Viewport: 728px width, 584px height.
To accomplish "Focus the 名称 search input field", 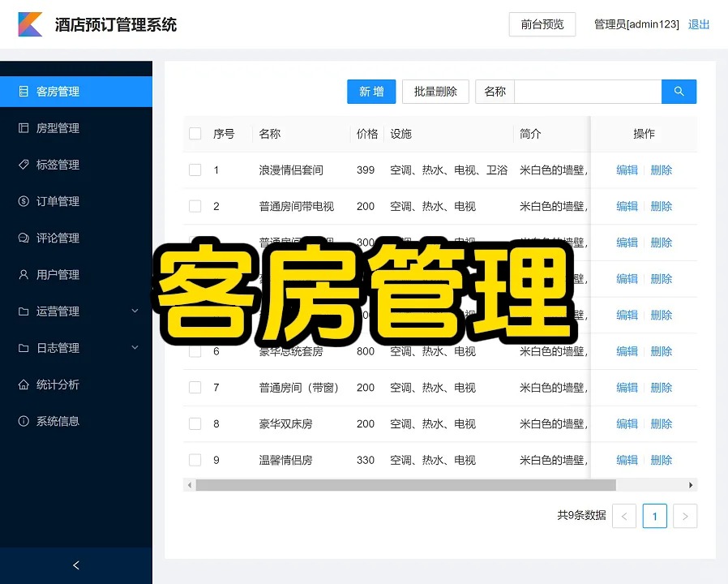I will click(588, 92).
